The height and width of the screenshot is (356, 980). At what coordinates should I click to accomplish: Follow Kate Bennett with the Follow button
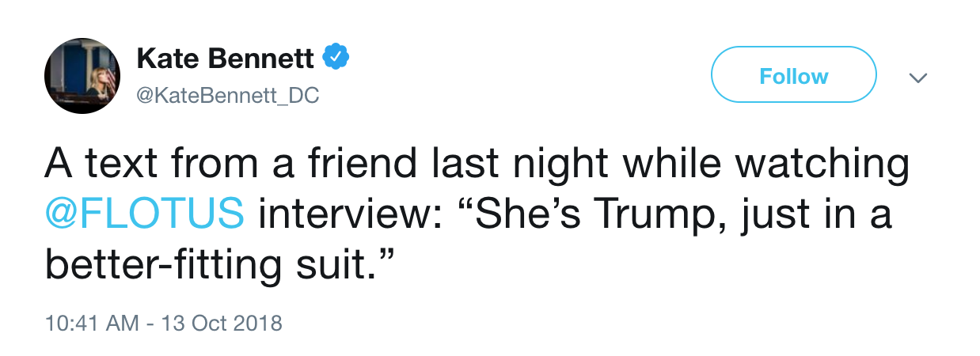coord(794,76)
